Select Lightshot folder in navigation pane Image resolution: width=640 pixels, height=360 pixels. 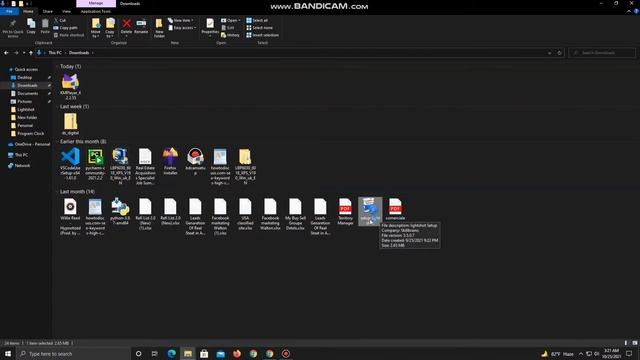[x=26, y=109]
